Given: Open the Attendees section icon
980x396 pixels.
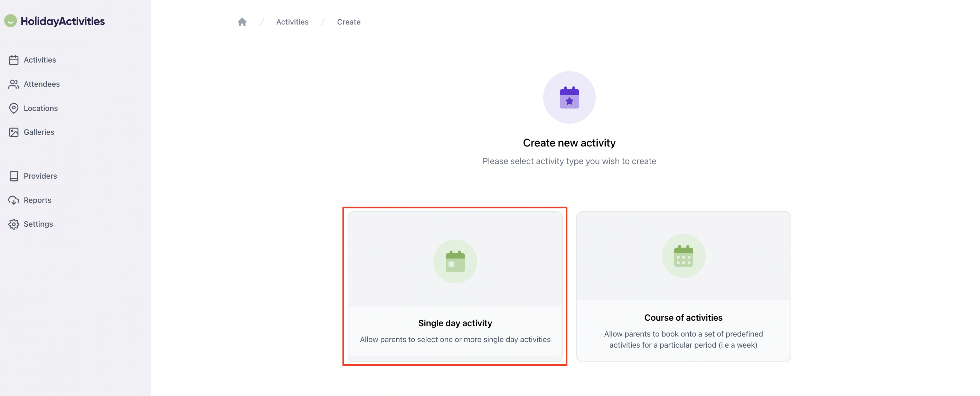Looking at the screenshot, I should 14,84.
